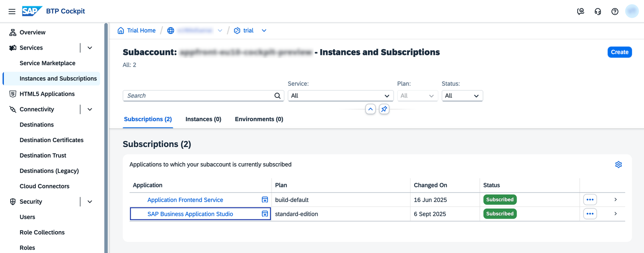Viewport: 644px width, 253px height.
Task: Open Role Collections in sidebar
Action: pyautogui.click(x=42, y=232)
